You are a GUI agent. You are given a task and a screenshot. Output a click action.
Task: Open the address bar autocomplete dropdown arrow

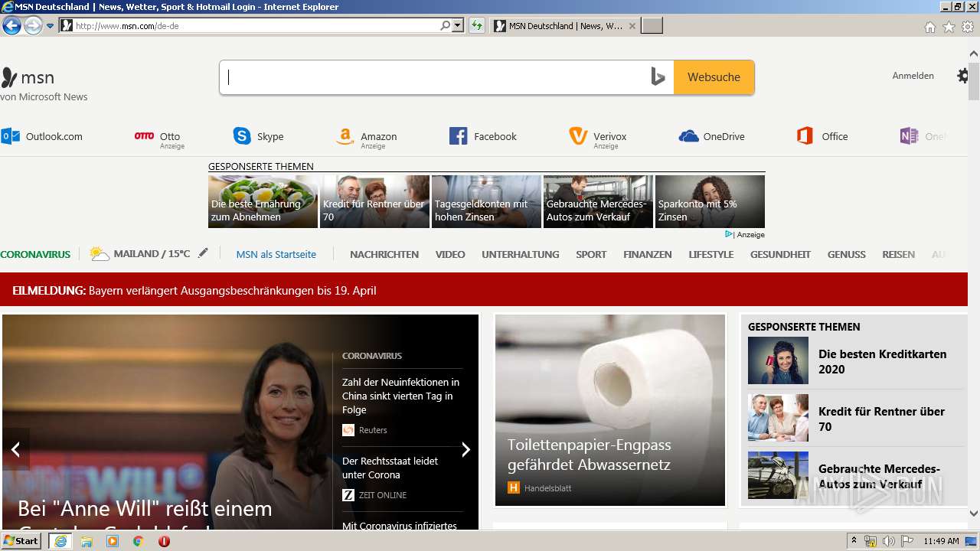tap(458, 26)
